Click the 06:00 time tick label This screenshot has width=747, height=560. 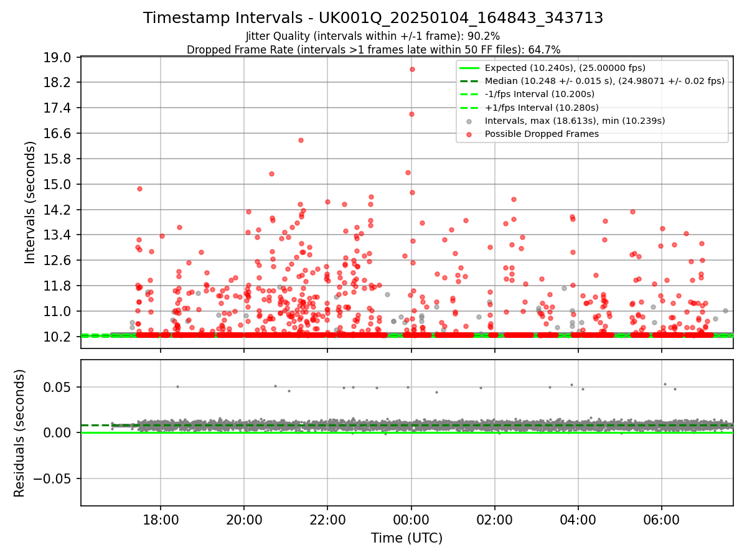coord(662,520)
